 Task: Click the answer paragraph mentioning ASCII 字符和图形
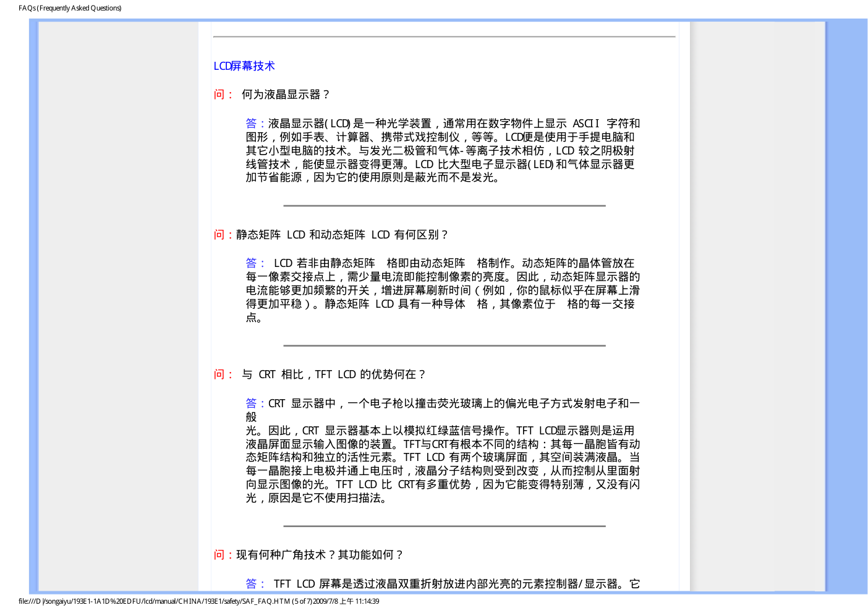click(442, 151)
